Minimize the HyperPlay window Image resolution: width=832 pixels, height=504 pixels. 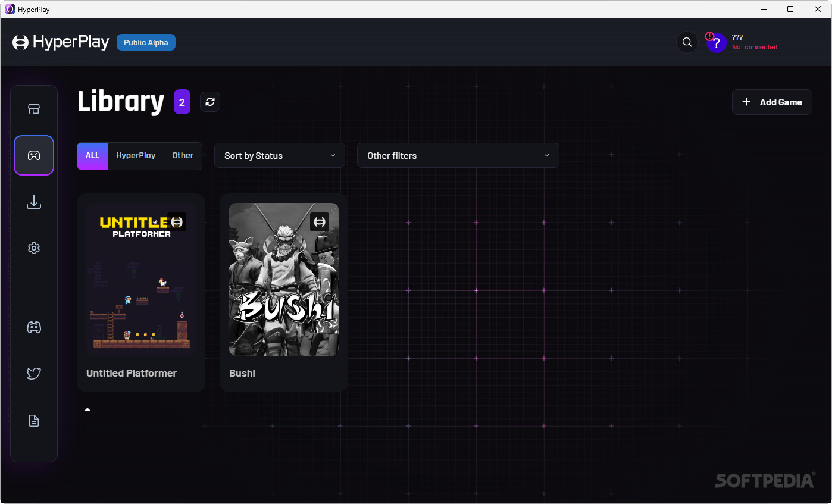tap(763, 9)
